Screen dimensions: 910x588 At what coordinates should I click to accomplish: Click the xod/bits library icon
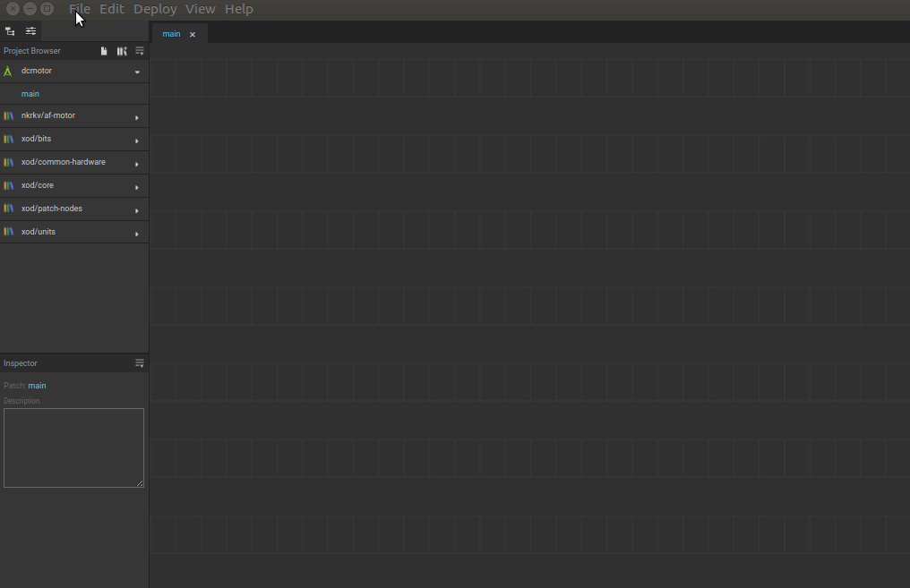coord(9,140)
